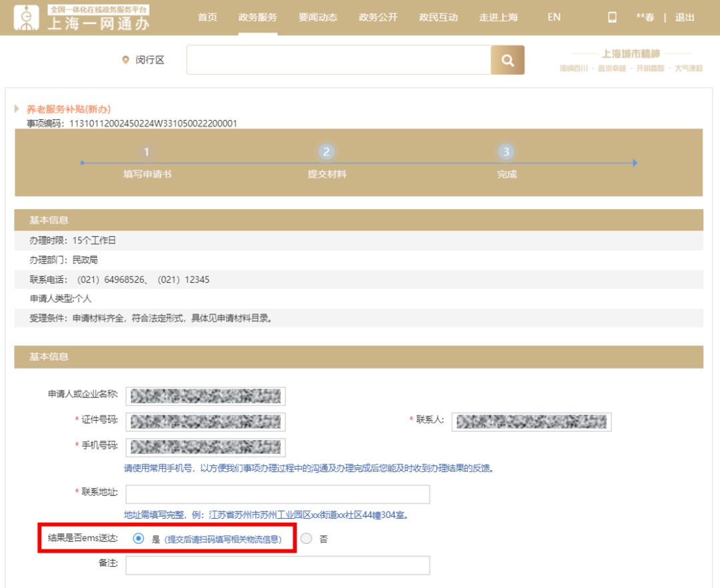The width and height of the screenshot is (720, 588).
Task: Open the 要闻动态 menu item
Action: tap(318, 17)
